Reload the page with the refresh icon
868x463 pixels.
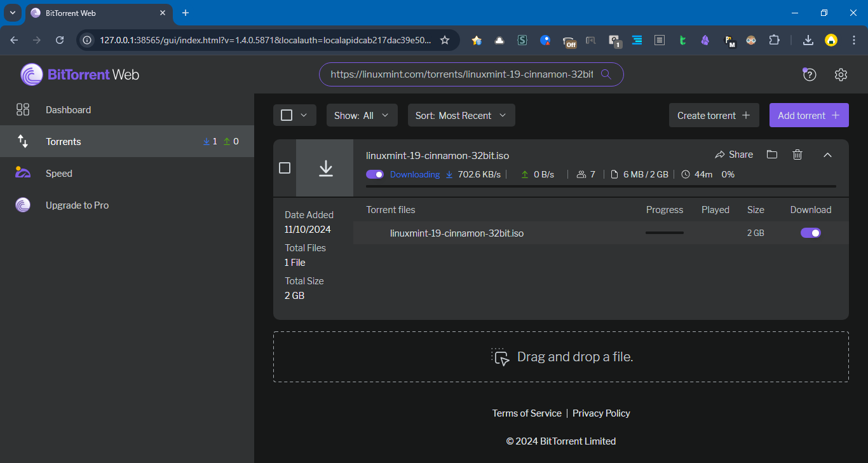click(60, 40)
